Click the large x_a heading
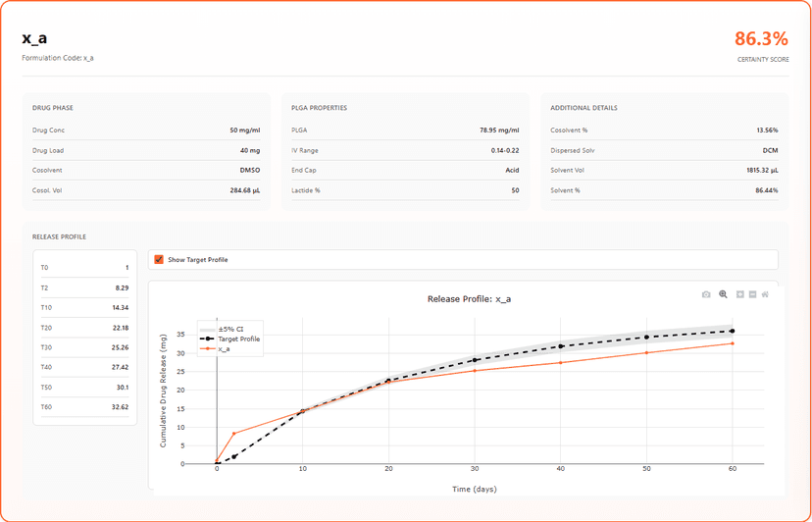The height and width of the screenshot is (522, 812). point(34,38)
